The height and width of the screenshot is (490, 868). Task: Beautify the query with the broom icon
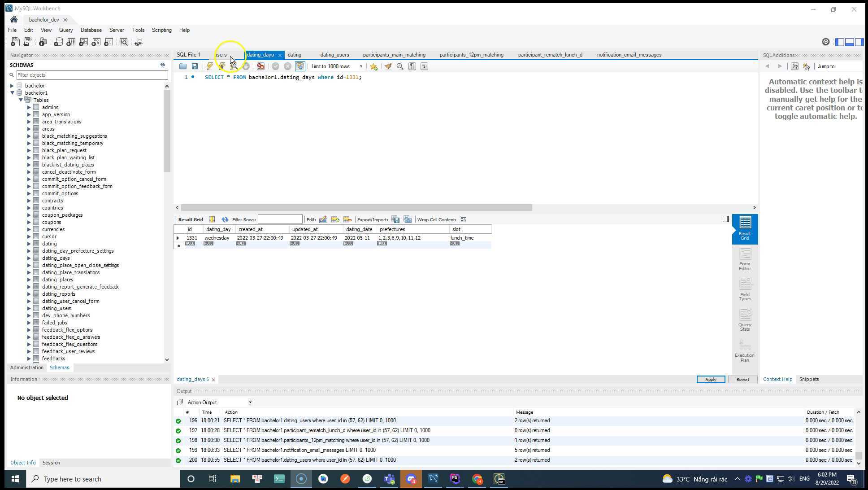pyautogui.click(x=388, y=66)
